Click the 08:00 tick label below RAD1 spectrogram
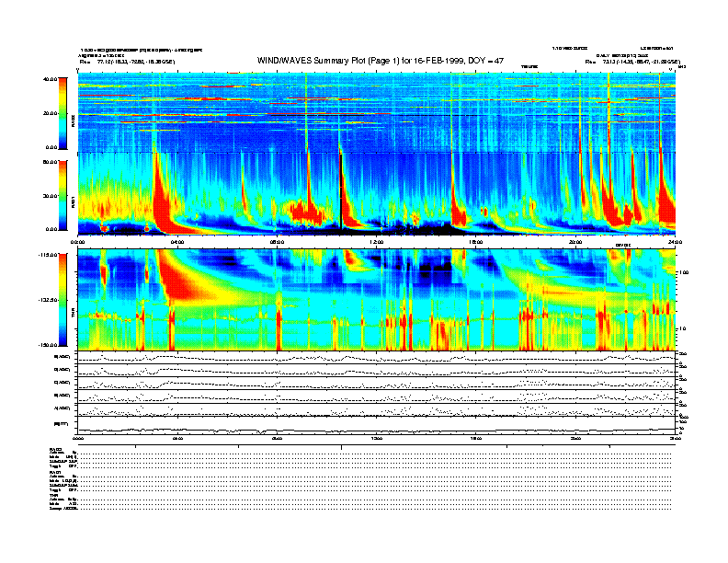728x563 pixels. tap(278, 242)
